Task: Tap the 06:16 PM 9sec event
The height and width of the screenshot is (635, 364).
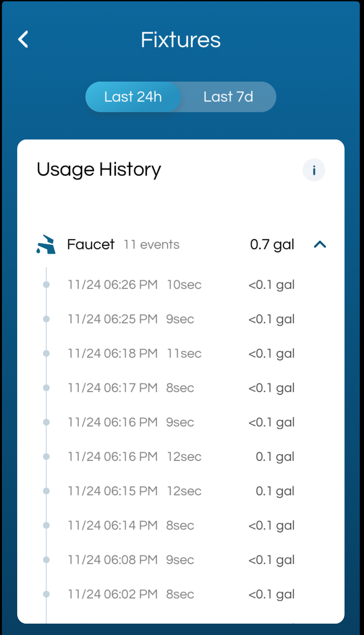Action: (181, 422)
